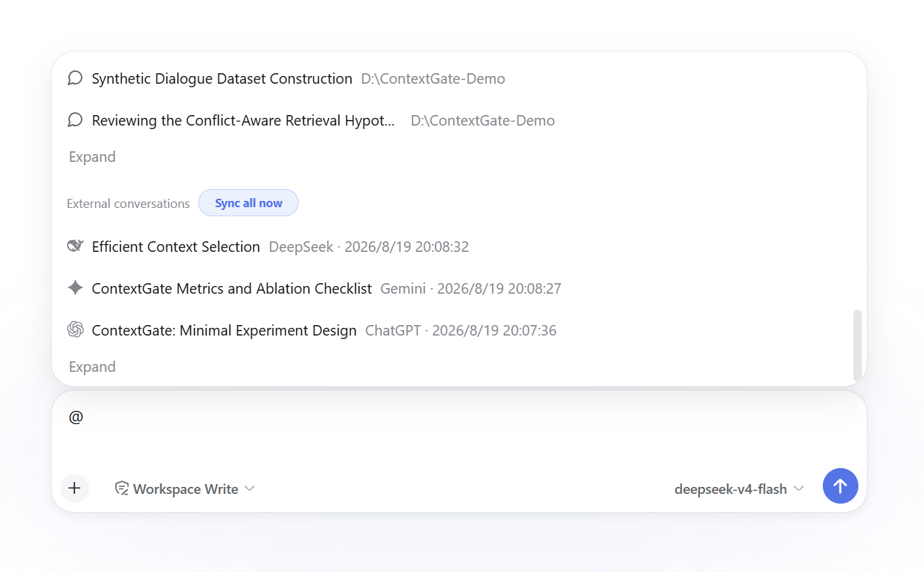Open ContextGate Metrics and Ablation Checklist

tap(232, 288)
